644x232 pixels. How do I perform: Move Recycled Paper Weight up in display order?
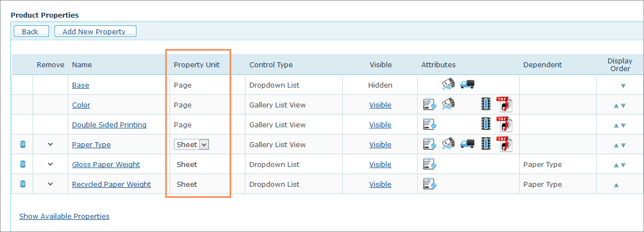[x=616, y=185]
